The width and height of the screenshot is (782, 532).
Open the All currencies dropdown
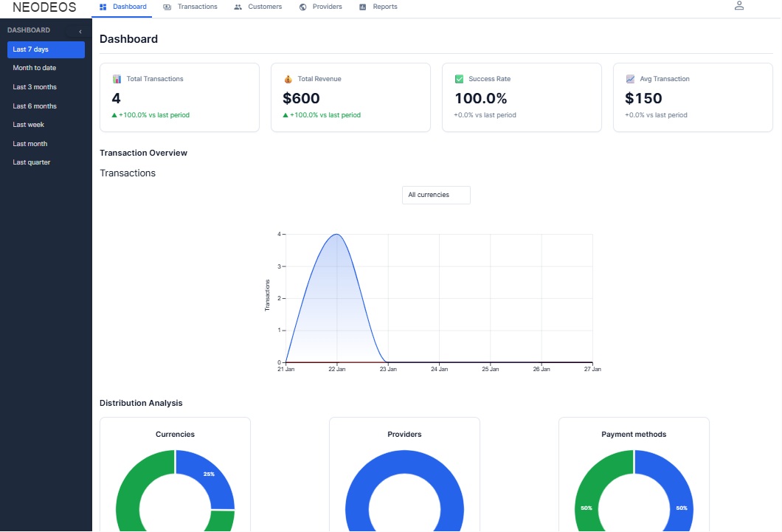[x=436, y=195]
